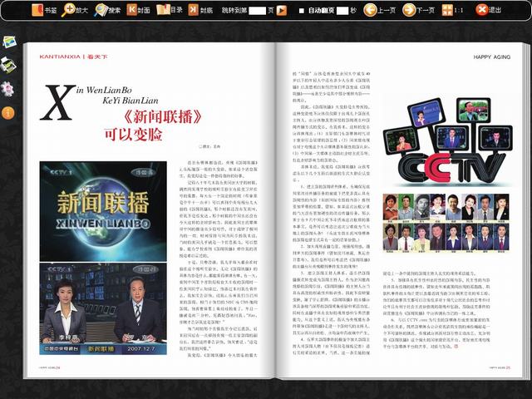This screenshot has height=399, width=532.
Task: Go to 下一页 next page
Action: (418, 10)
